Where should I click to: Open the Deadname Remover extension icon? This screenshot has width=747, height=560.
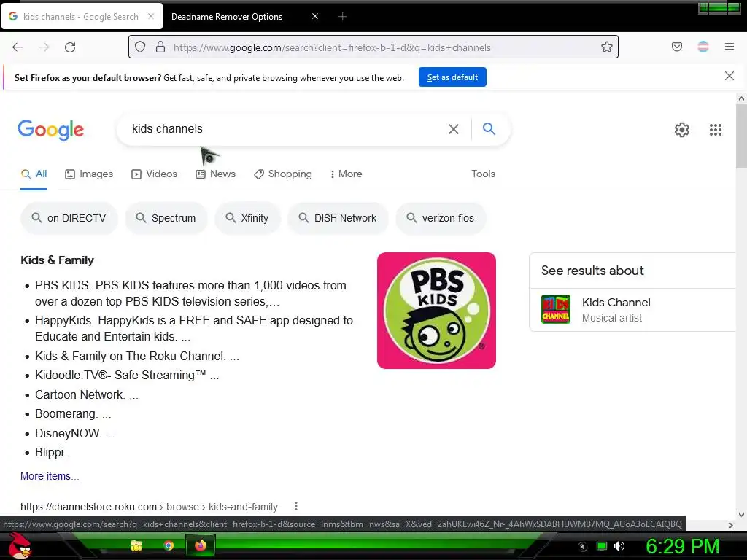[x=703, y=47]
